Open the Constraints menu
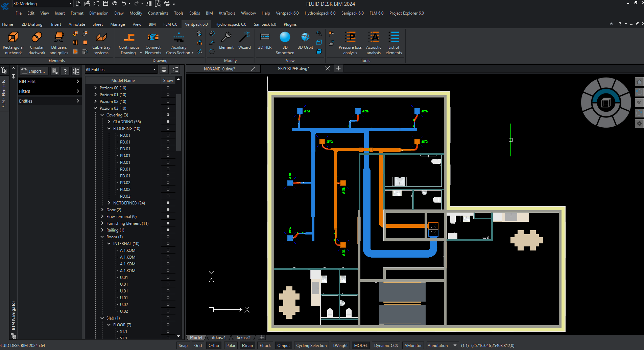 (158, 13)
